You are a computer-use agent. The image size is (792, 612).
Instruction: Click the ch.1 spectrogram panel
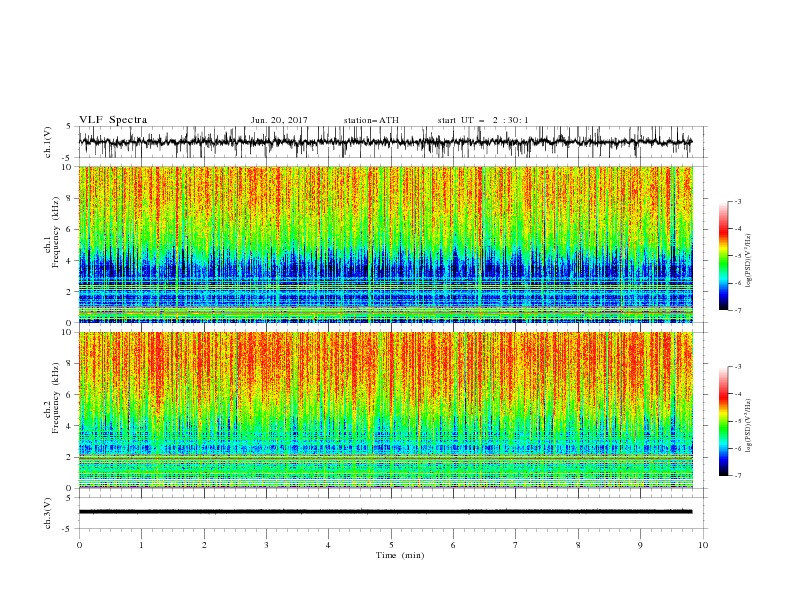[386, 244]
